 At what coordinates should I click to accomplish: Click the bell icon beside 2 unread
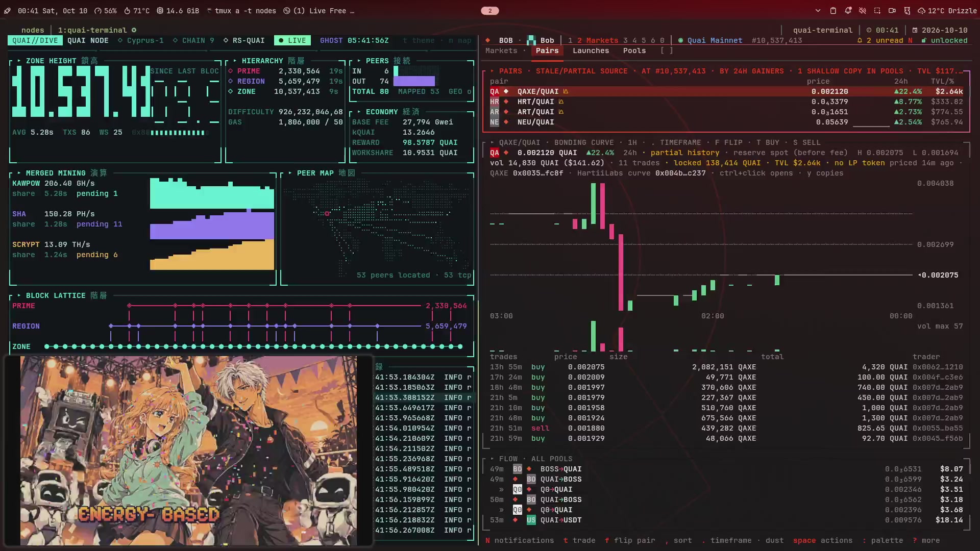coord(860,40)
